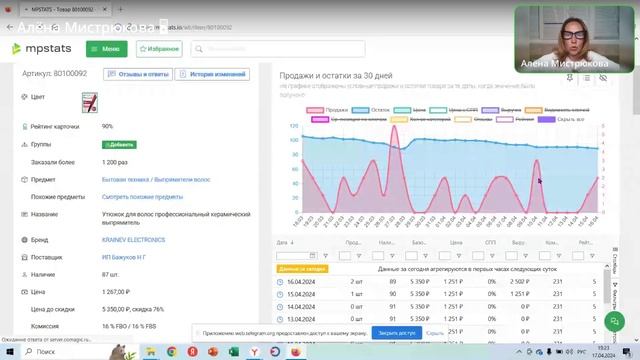640x360 pixels.
Task: Click browser back arrow
Action: [x=10, y=27]
